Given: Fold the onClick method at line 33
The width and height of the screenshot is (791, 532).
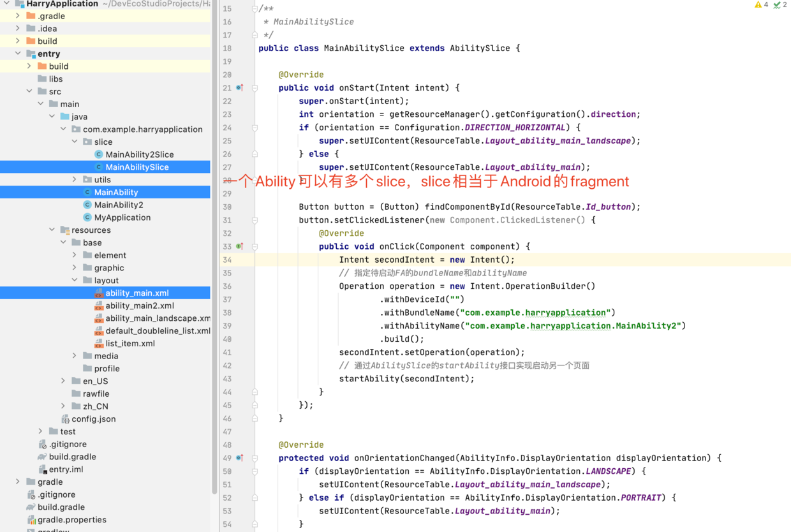Looking at the screenshot, I should pos(255,247).
